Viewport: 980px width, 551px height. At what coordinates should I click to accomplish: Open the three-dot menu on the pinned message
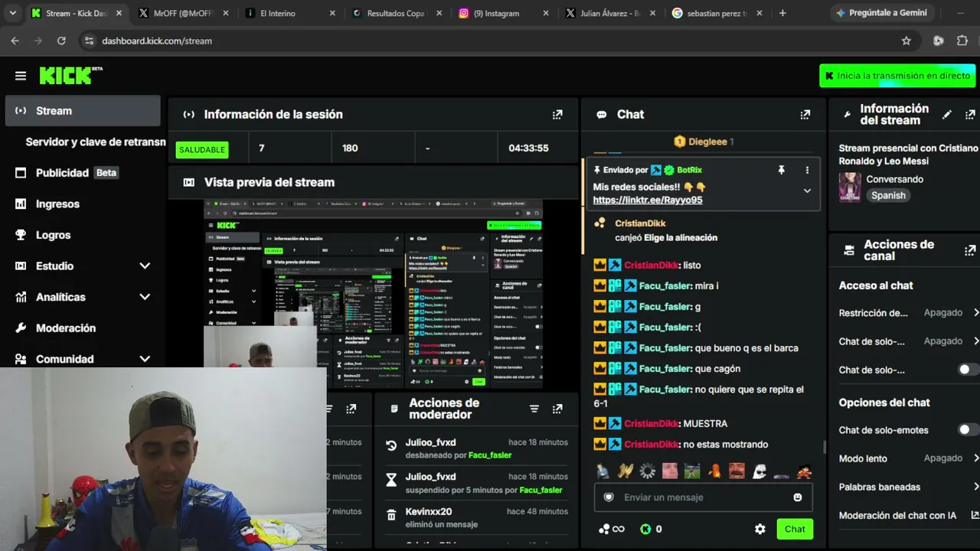[x=807, y=170]
